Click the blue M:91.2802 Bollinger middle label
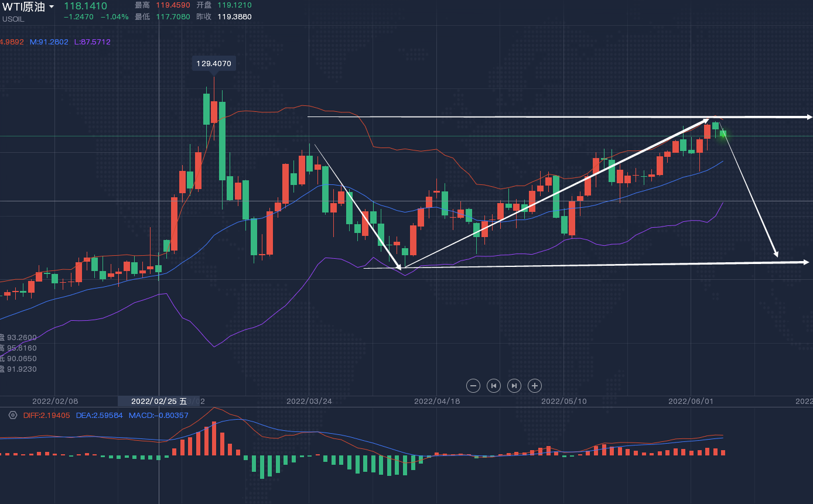This screenshot has width=813, height=504. (x=49, y=42)
